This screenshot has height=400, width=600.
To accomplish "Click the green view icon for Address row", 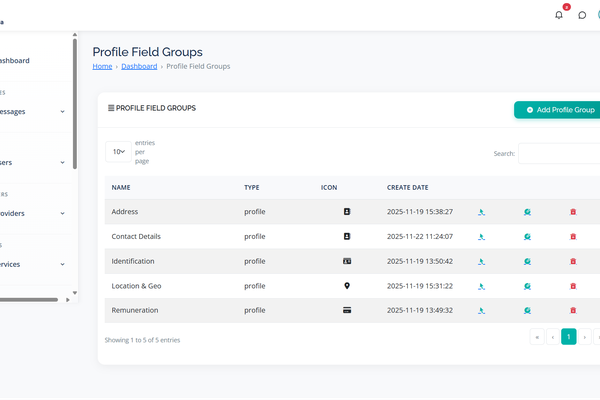I will 527,212.
